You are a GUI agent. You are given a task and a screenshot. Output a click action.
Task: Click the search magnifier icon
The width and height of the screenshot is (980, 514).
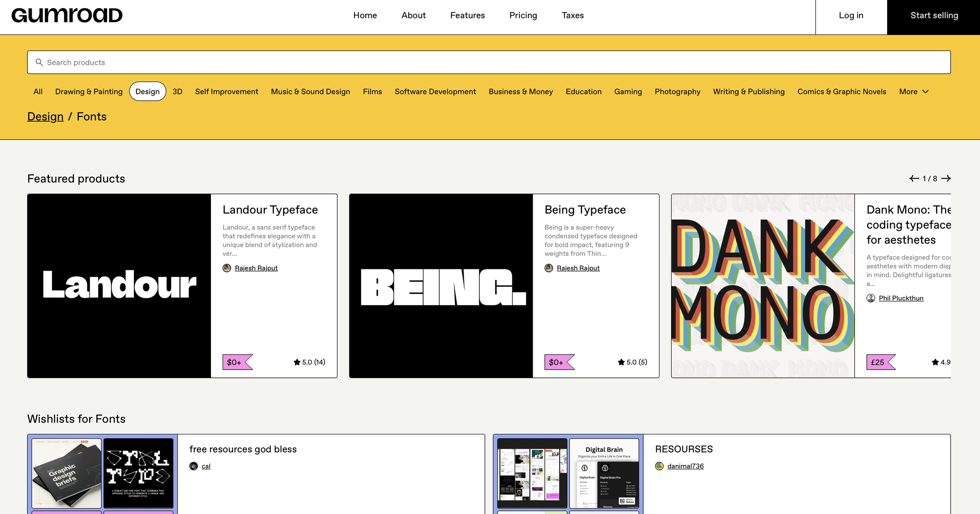pyautogui.click(x=39, y=62)
